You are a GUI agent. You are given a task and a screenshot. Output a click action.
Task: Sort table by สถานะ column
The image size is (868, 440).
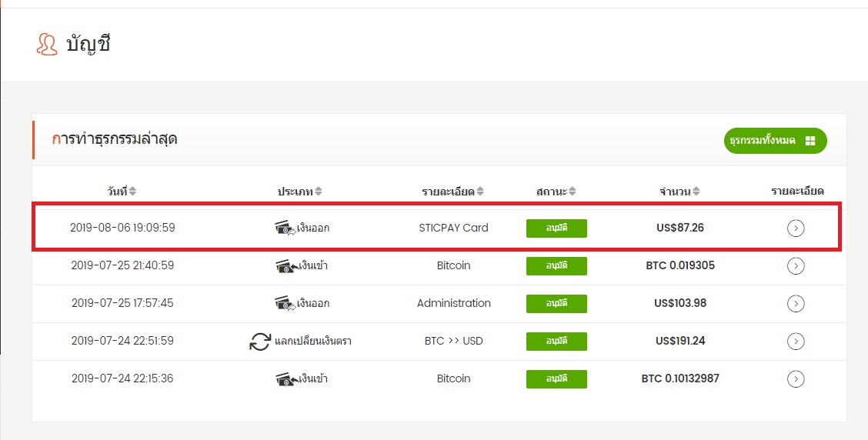pos(572,191)
